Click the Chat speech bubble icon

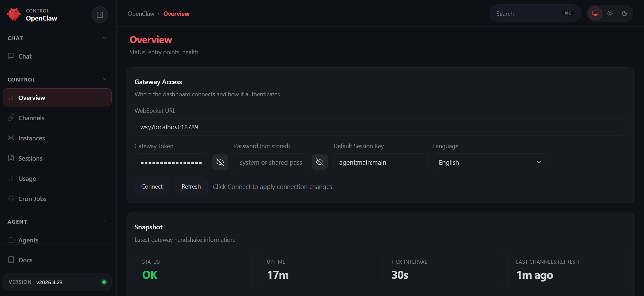coord(11,56)
